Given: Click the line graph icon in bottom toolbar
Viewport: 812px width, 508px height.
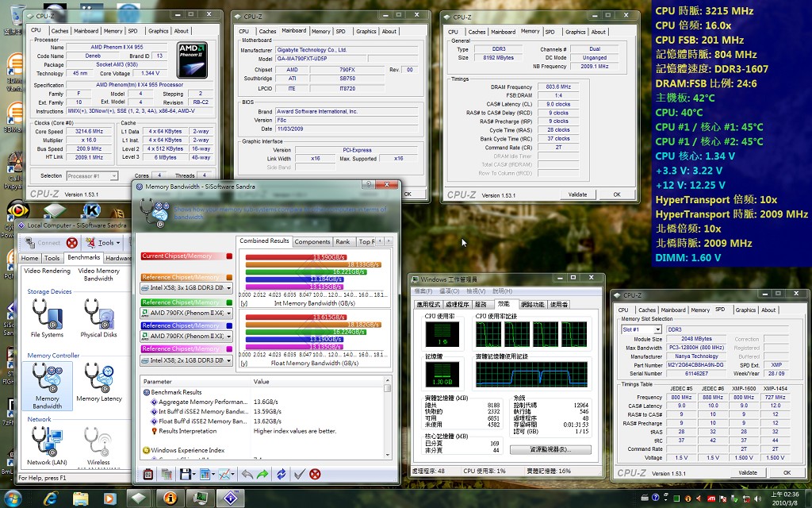Looking at the screenshot, I should coord(224,474).
